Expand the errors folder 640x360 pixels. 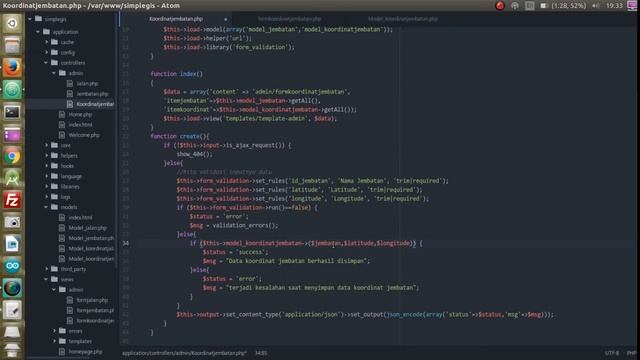[54, 331]
